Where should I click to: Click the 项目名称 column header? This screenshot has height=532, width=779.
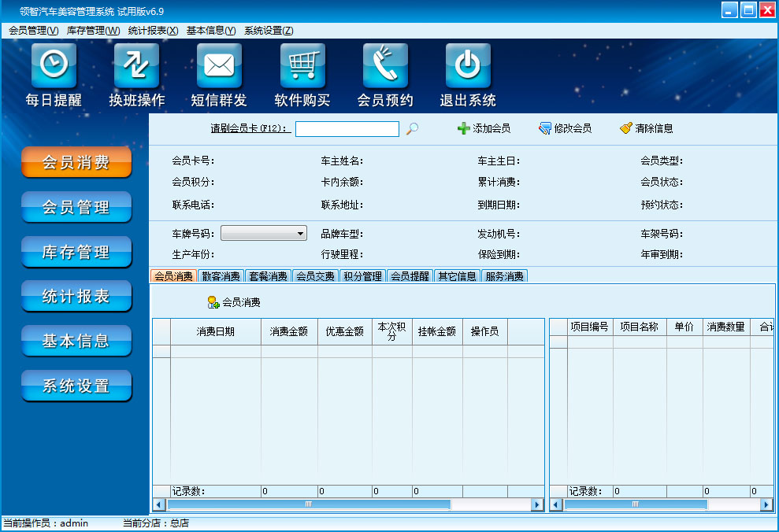pyautogui.click(x=640, y=327)
